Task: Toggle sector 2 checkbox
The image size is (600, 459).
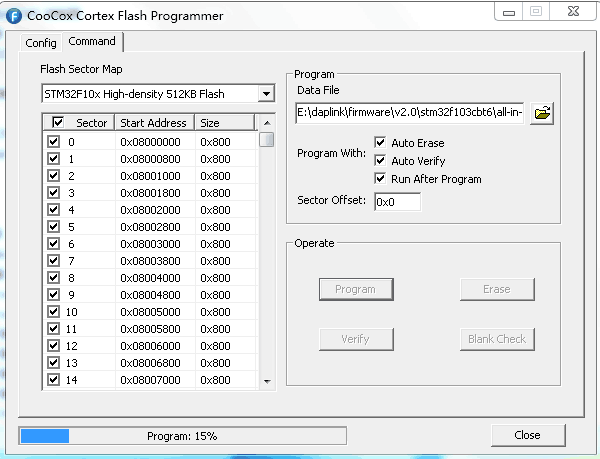Action: pyautogui.click(x=54, y=176)
